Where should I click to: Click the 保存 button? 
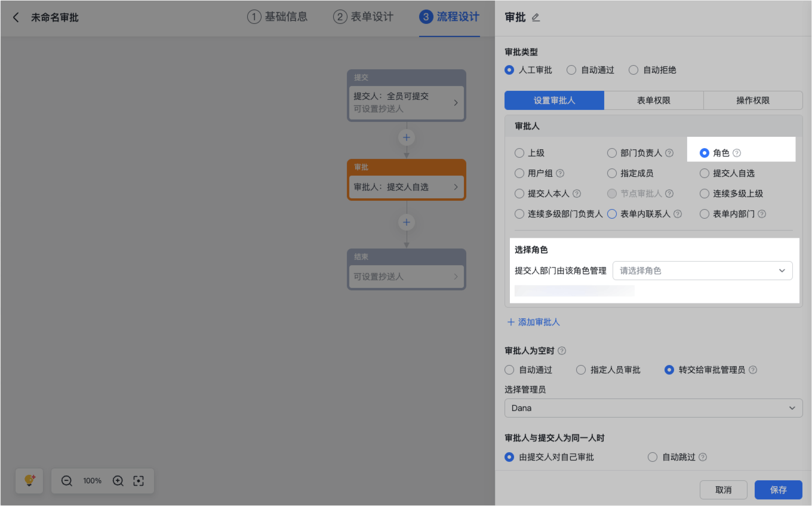(x=778, y=490)
